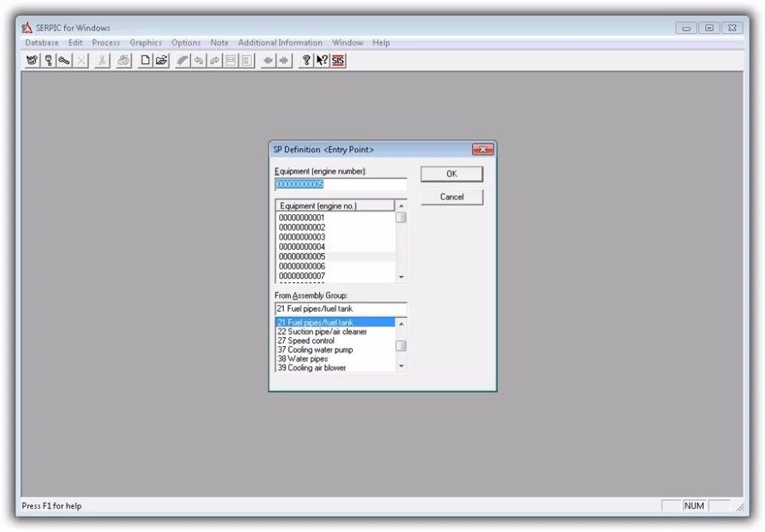Open the Database menu

click(42, 43)
